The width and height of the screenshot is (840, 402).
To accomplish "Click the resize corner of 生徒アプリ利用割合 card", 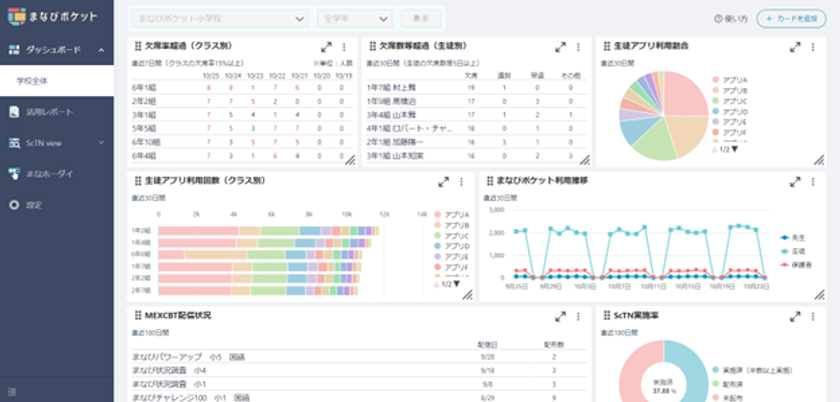I will click(x=819, y=160).
